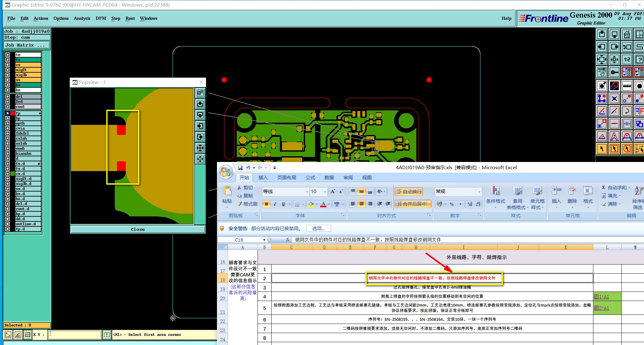Expand the font size 10 dropdown
The width and height of the screenshot is (644, 345).
click(325, 192)
